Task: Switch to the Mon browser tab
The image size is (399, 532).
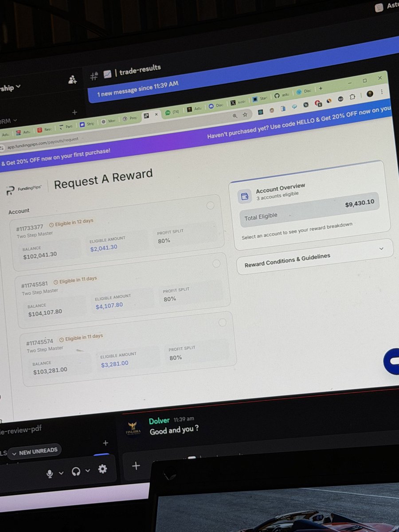Action: pyautogui.click(x=108, y=121)
